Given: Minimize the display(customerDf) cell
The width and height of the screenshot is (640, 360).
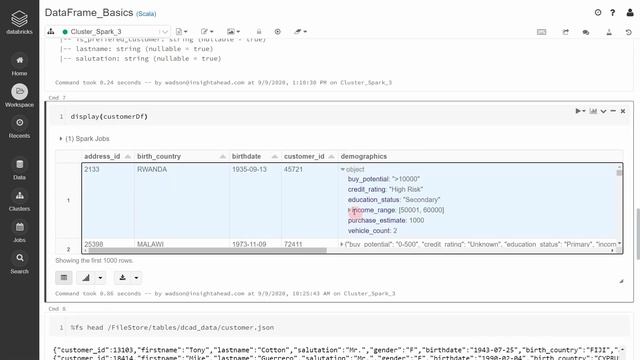Looking at the screenshot, I should coord(613,111).
